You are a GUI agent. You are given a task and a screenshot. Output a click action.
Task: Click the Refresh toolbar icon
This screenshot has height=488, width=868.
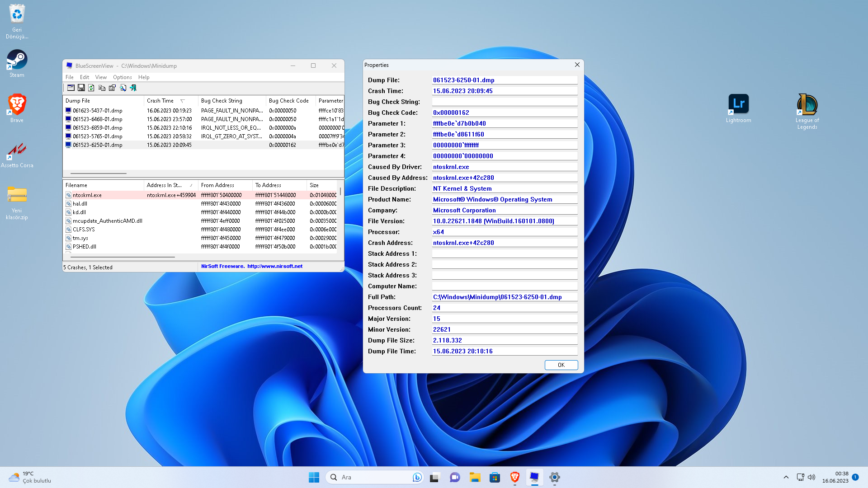(x=91, y=88)
